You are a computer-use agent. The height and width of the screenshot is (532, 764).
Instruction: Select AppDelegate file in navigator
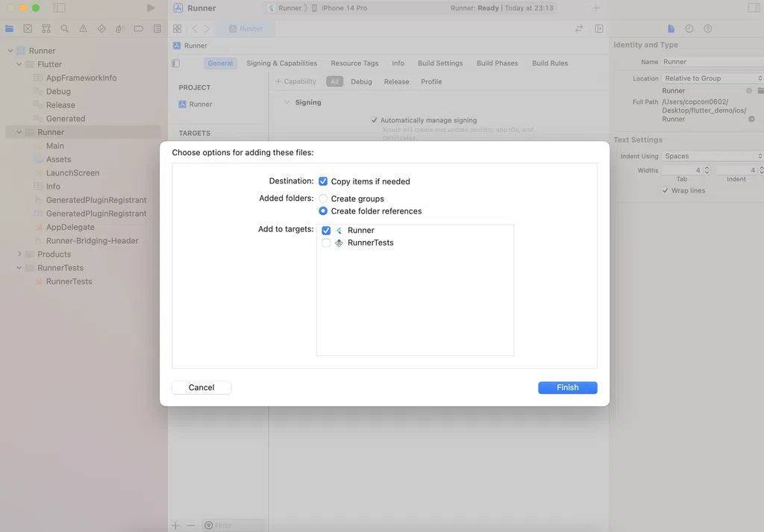tap(70, 227)
